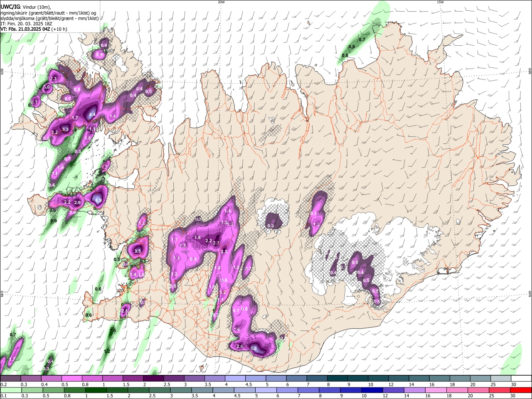Click the '0.7' label on the green band off the north coast
Image resolution: width=532 pixels, height=399 pixels.
coord(362,40)
